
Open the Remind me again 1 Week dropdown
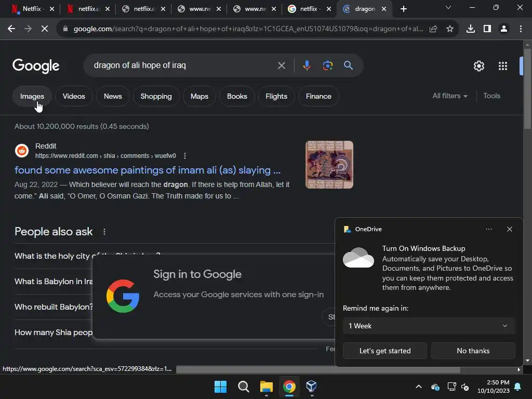429,326
